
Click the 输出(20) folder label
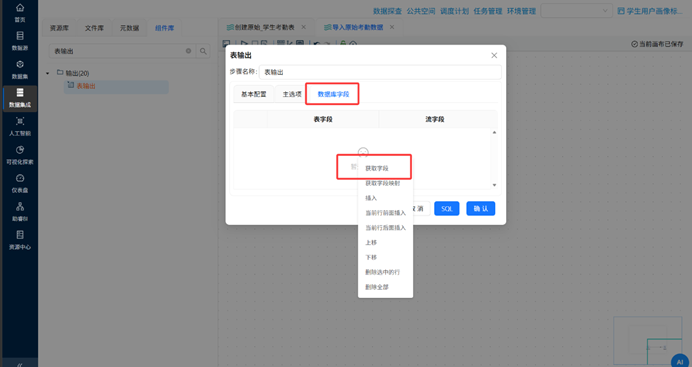(77, 73)
